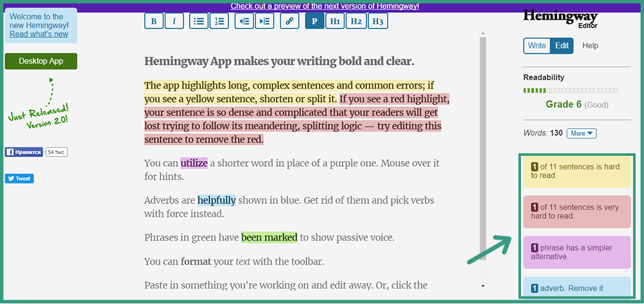
Task: Switch to Edit mode
Action: 562,46
